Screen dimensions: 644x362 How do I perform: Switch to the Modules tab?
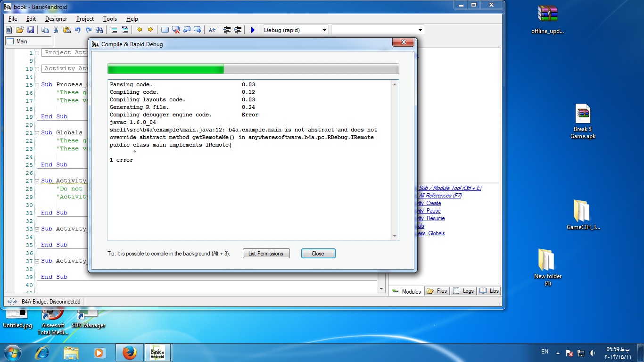(406, 291)
